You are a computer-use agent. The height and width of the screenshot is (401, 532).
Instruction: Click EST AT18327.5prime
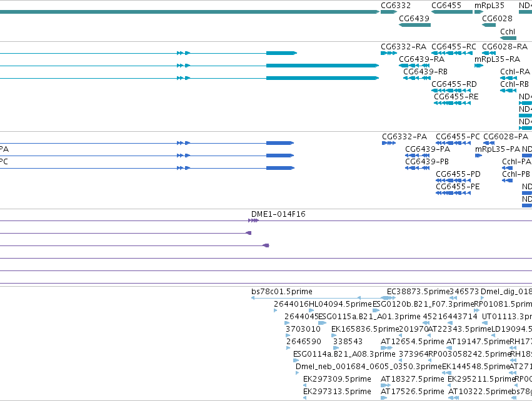click(x=412, y=379)
